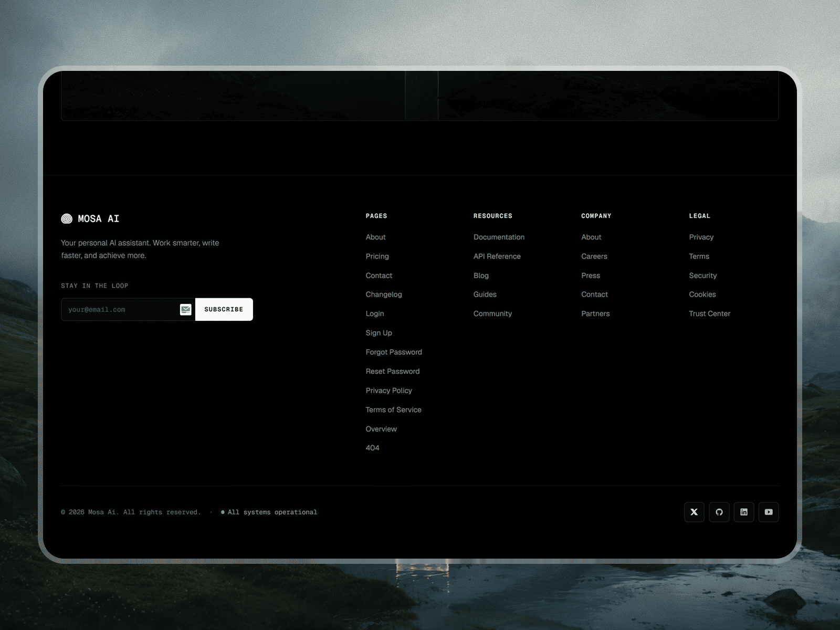The height and width of the screenshot is (630, 840).
Task: Click the RESOURCES column heading
Action: [493, 216]
